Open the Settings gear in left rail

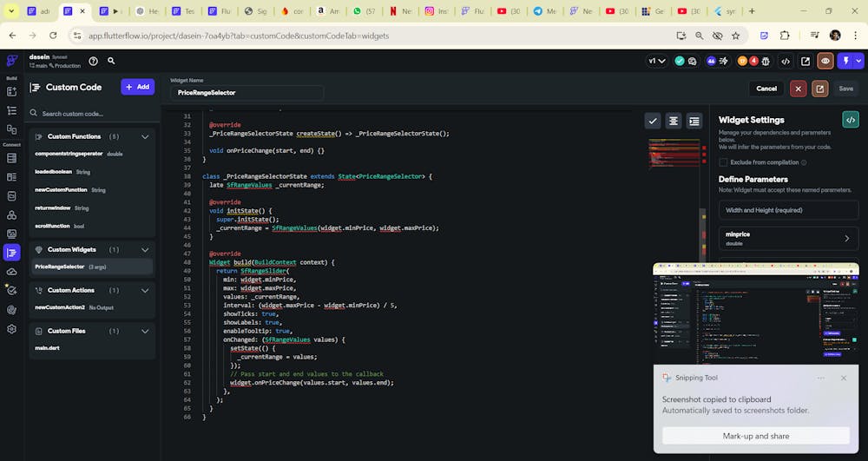(x=11, y=329)
